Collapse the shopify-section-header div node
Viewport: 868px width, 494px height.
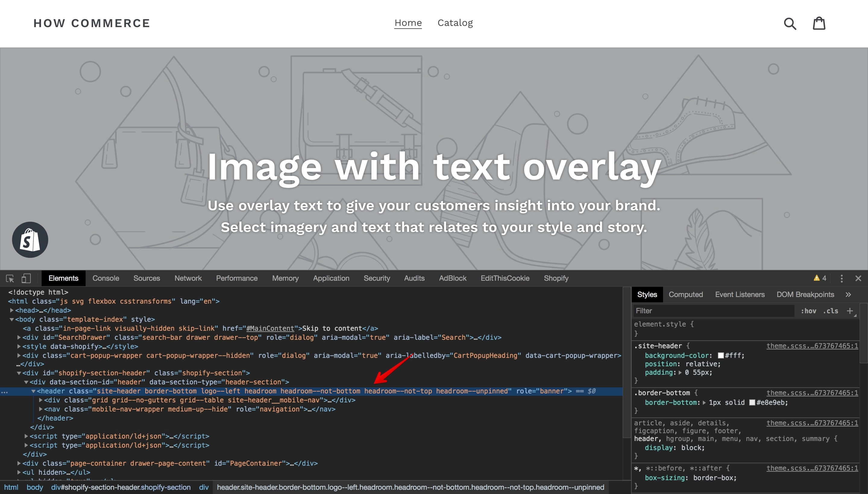click(x=19, y=373)
